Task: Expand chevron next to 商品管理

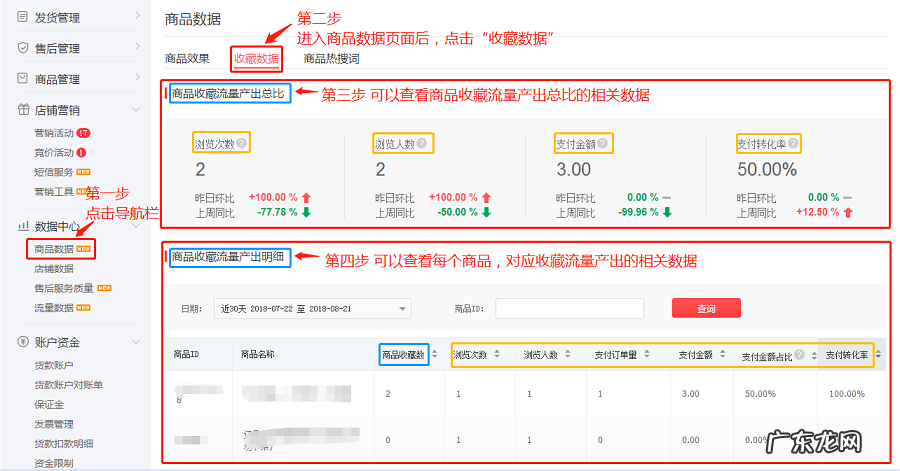Action: click(137, 77)
